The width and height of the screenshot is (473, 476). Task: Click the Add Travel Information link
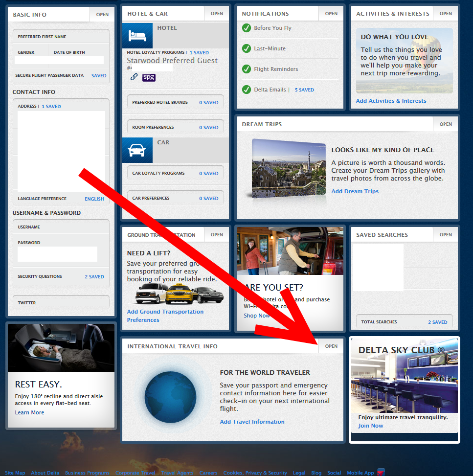[x=252, y=422]
